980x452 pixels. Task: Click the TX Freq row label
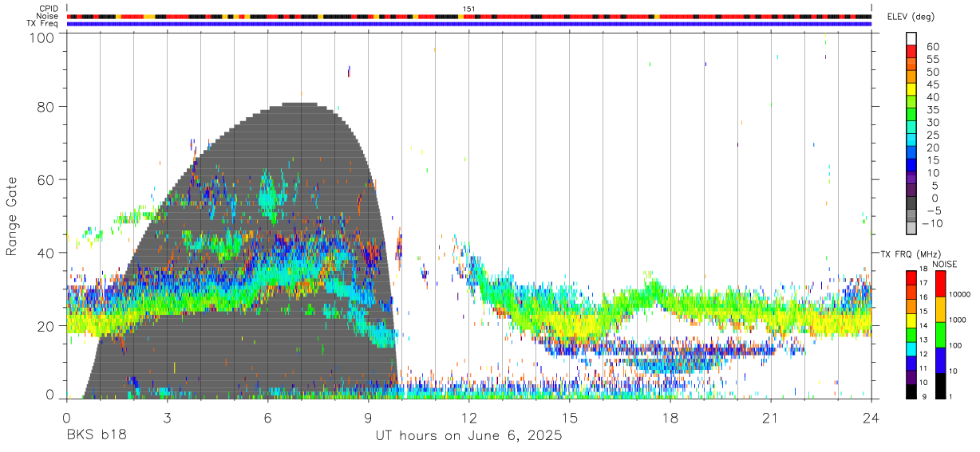click(x=43, y=24)
